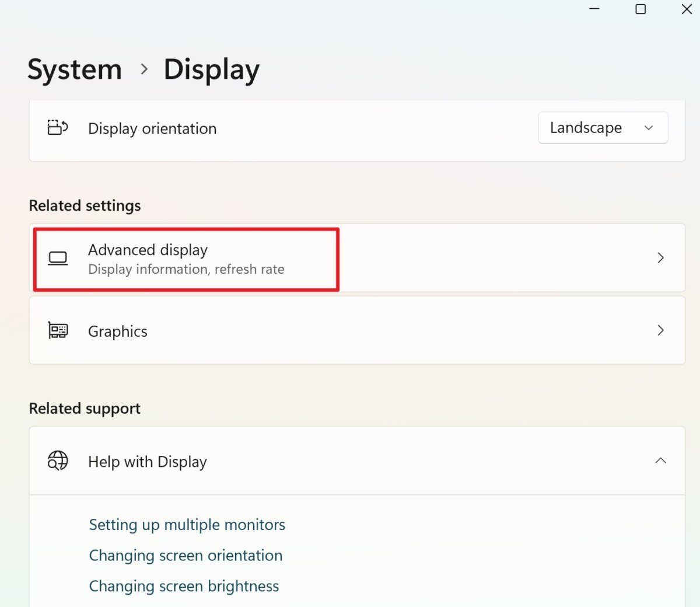Click the Advanced display laptop icon
700x607 pixels.
[58, 257]
